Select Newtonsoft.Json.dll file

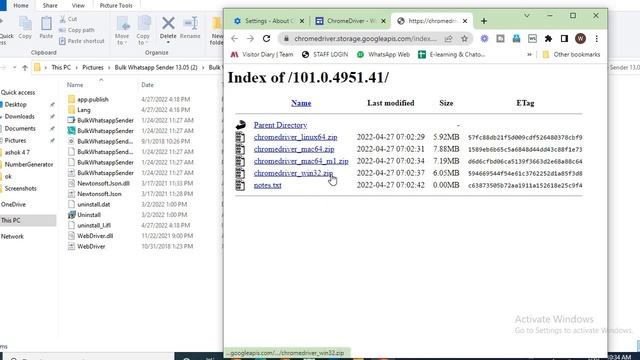click(103, 183)
